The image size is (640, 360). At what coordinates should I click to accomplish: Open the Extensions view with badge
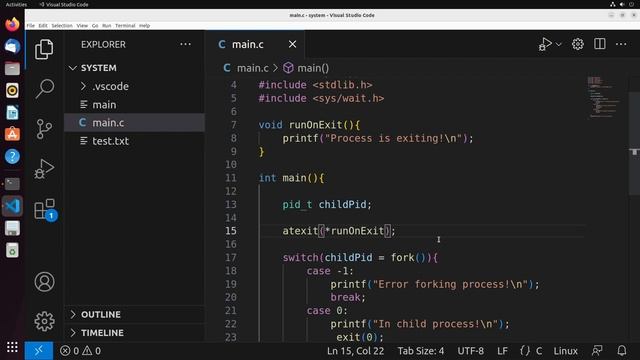pos(45,209)
